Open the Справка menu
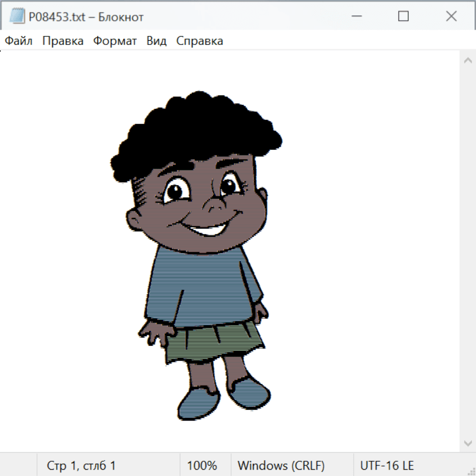 tap(199, 41)
